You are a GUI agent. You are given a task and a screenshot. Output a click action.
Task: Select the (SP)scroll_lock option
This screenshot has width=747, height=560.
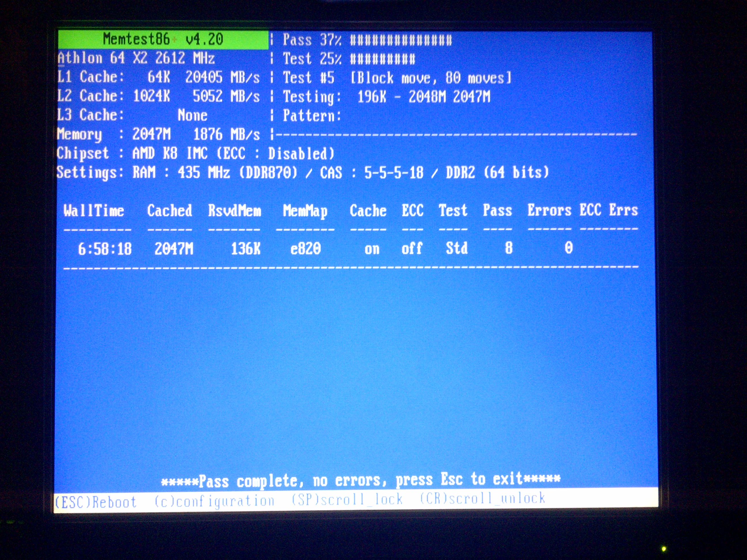347,499
